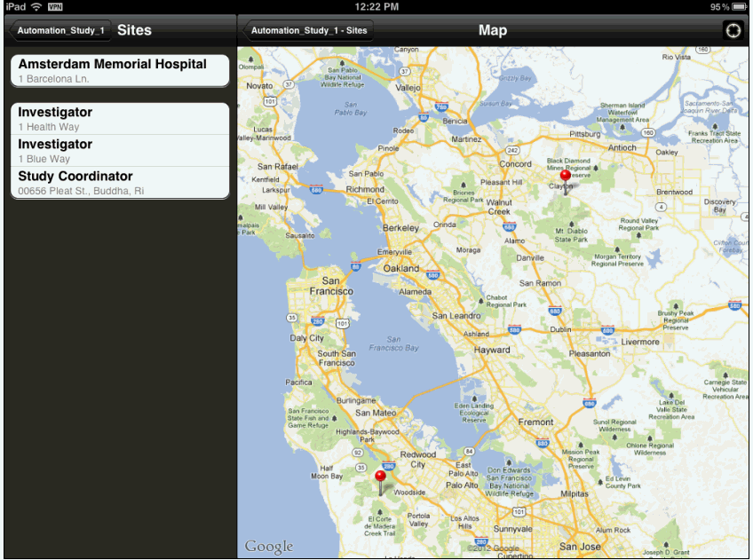753x560 pixels.
Task: Tap the Mill Valley label on map
Action: (x=271, y=207)
